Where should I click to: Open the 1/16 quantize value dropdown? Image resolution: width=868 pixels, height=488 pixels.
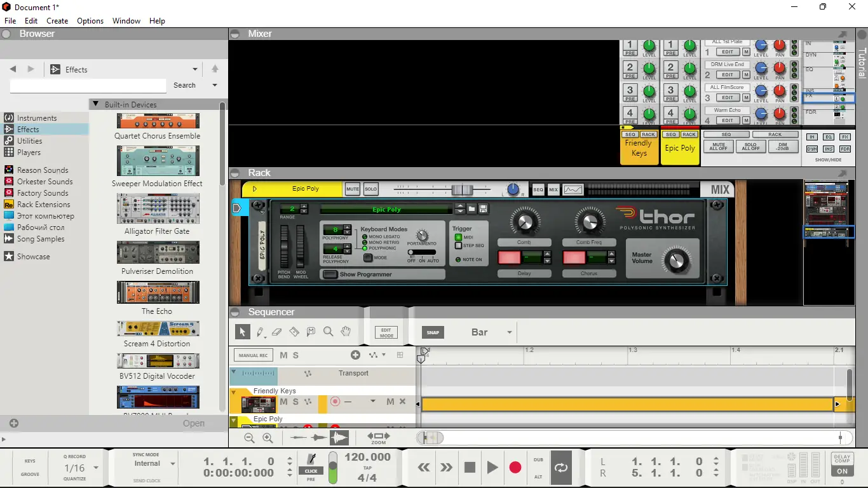click(x=96, y=468)
